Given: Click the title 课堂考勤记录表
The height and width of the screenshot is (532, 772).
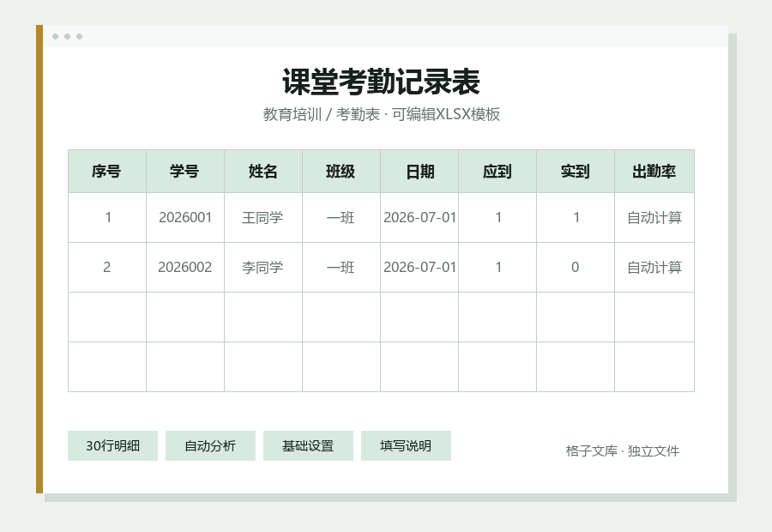Looking at the screenshot, I should pyautogui.click(x=381, y=82).
